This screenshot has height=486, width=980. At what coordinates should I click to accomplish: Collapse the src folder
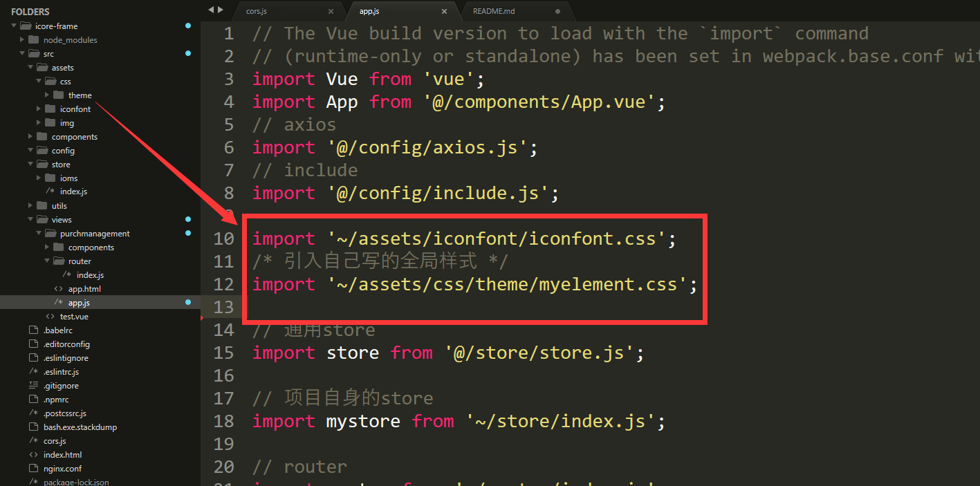pos(22,54)
